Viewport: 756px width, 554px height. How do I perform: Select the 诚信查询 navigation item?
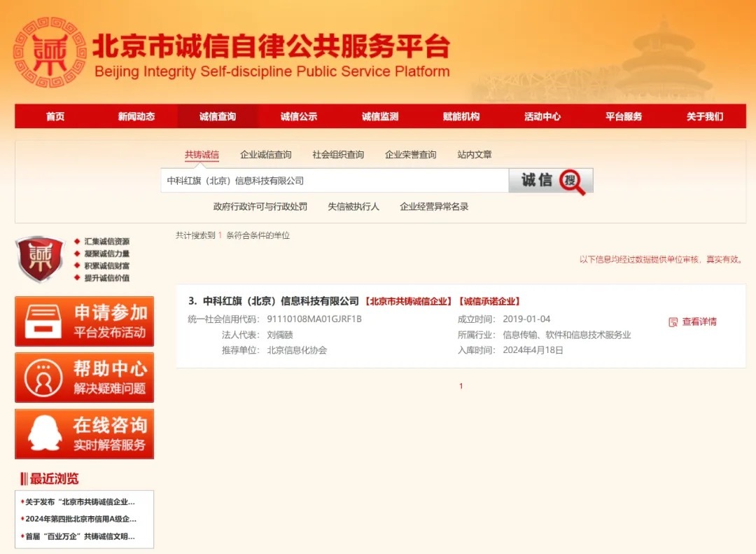[218, 116]
